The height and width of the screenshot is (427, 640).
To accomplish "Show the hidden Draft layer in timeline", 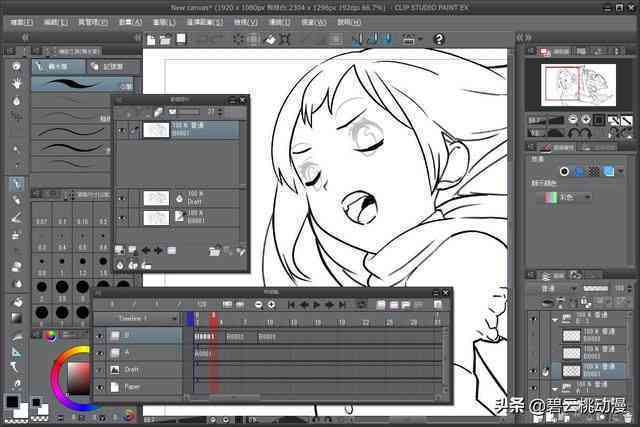I will [x=100, y=370].
